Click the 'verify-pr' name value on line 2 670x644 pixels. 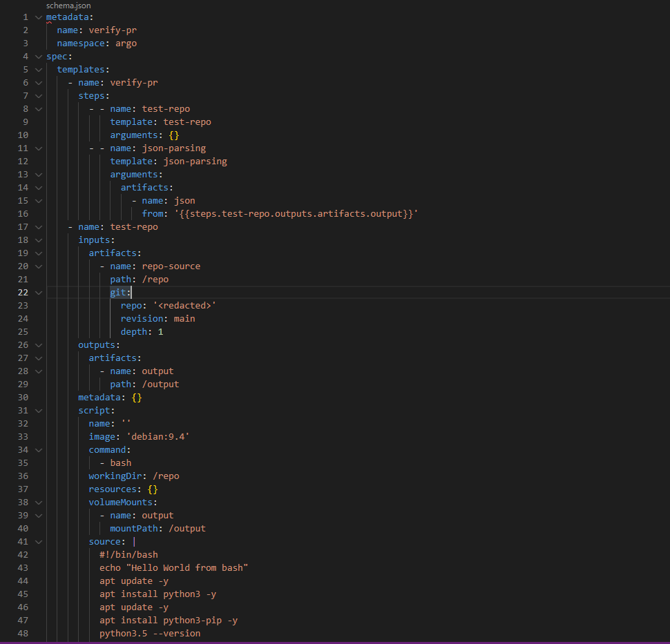click(113, 30)
